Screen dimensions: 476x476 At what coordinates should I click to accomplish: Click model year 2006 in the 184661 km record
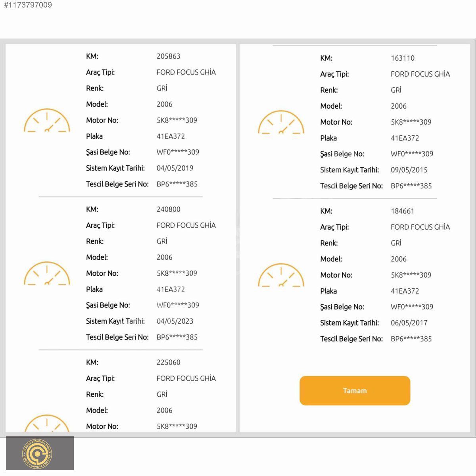pos(399,259)
